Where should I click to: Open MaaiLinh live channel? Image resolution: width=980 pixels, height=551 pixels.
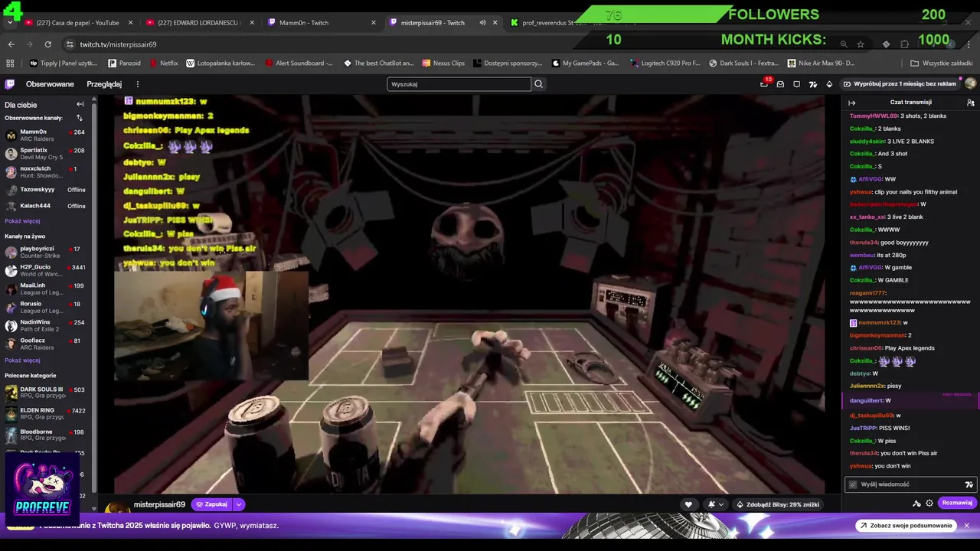45,289
